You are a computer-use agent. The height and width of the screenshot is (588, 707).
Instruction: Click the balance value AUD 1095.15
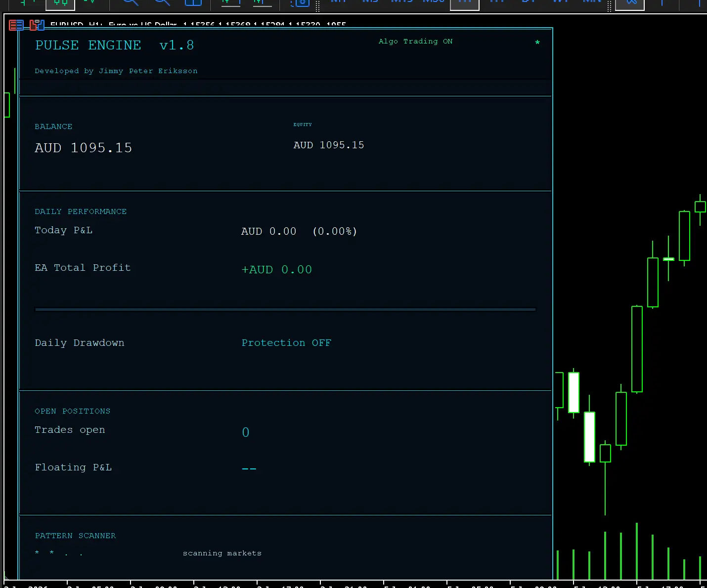[84, 148]
